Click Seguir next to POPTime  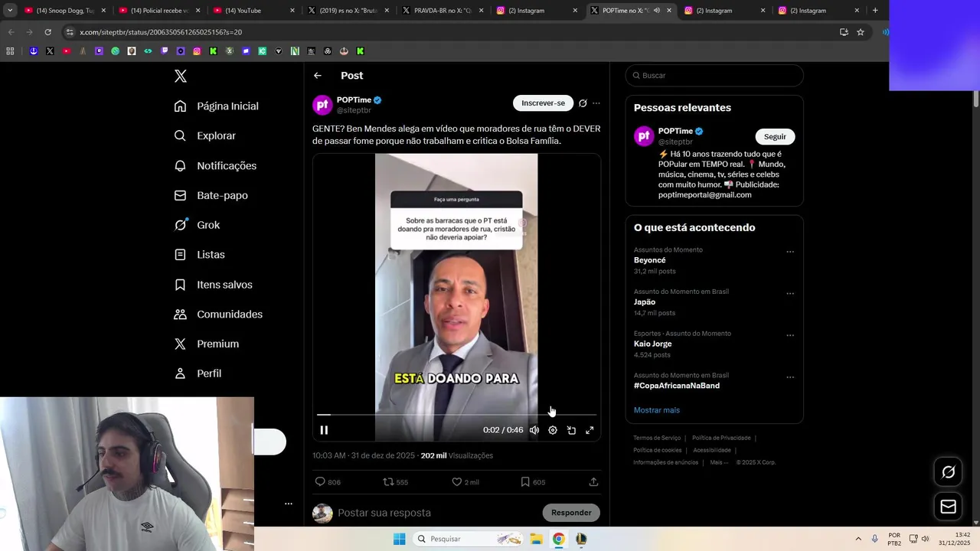point(775,137)
